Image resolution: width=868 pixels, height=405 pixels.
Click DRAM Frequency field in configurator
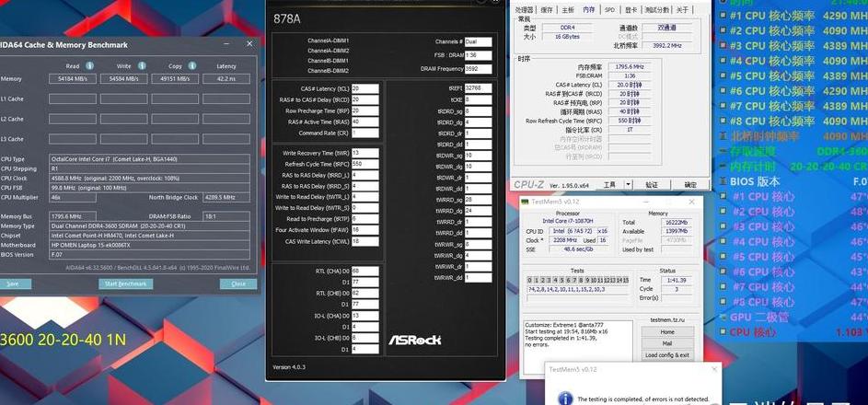click(x=479, y=69)
